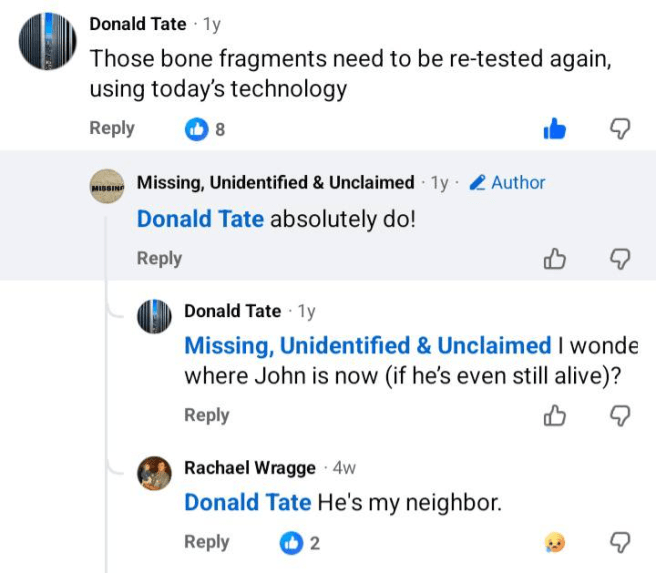Image resolution: width=656 pixels, height=573 pixels.
Task: Like Donald Tate's 'where John is' reply
Action: click(x=555, y=416)
